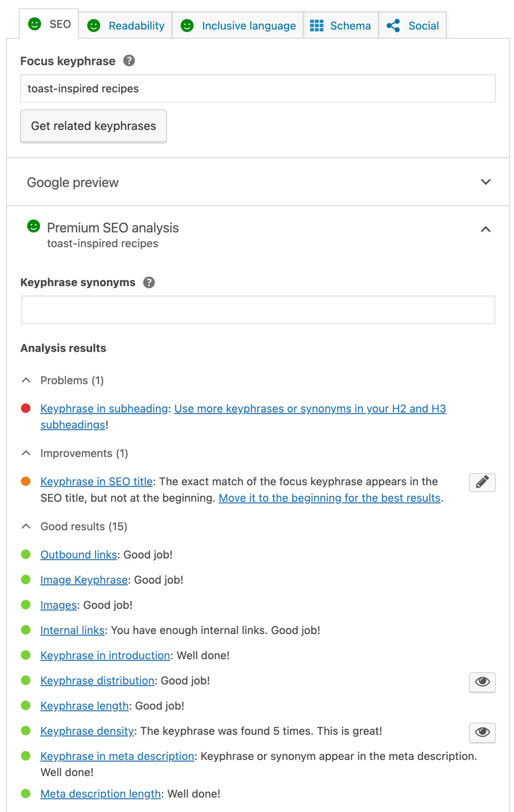This screenshot has height=812, width=514.
Task: Collapse the Good results (15) list
Action: (26, 527)
